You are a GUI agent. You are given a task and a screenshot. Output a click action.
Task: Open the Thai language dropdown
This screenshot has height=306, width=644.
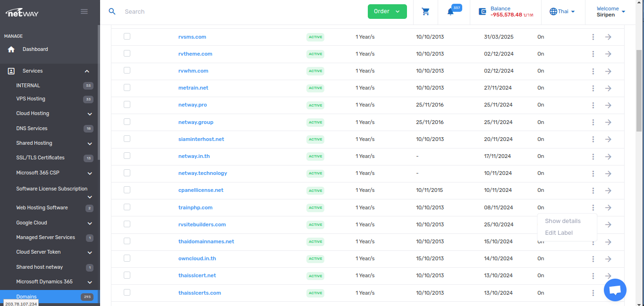click(562, 11)
